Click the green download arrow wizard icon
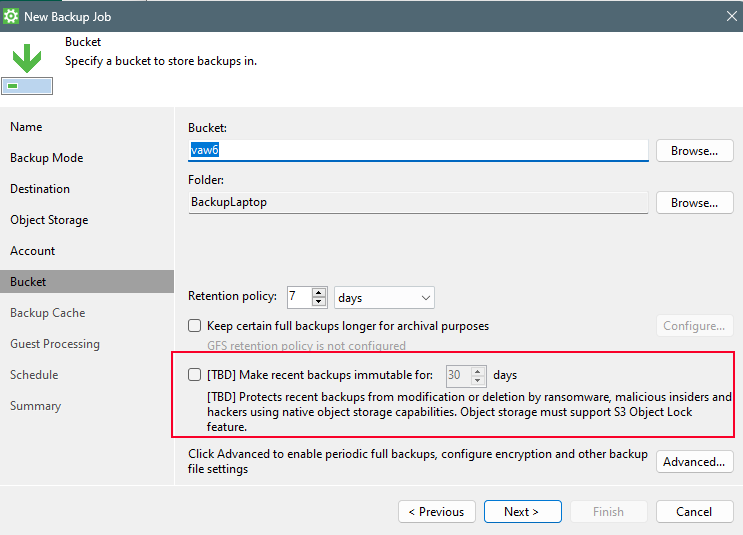The width and height of the screenshot is (743, 535). (x=27, y=58)
